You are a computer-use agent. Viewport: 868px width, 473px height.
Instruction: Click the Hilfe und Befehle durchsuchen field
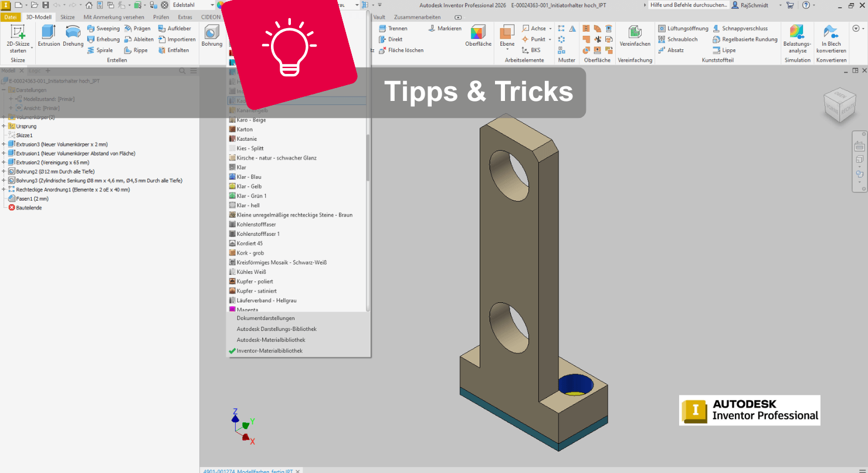tap(689, 5)
